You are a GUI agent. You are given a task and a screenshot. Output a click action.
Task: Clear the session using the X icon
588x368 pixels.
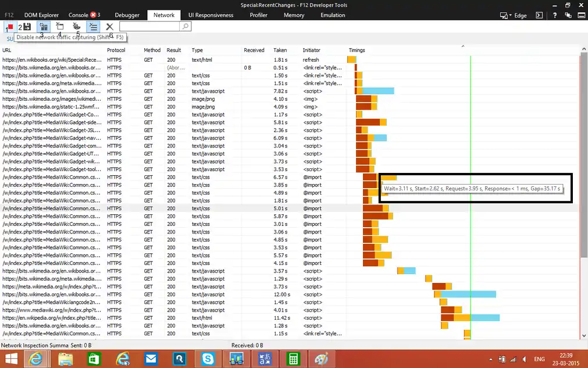point(109,27)
